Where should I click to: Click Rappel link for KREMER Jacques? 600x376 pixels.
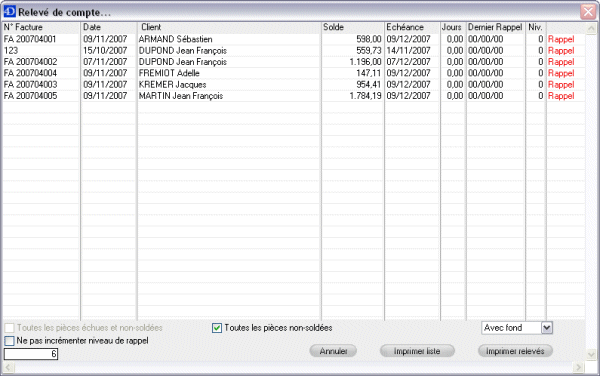561,85
